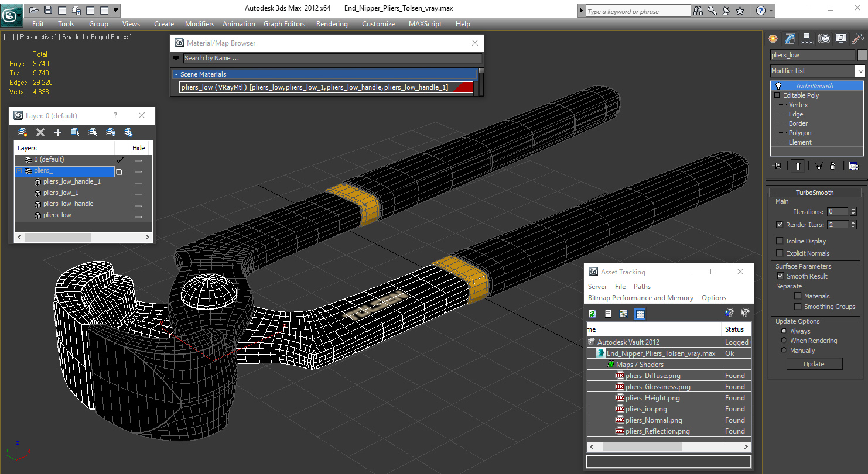Click the Pin Stack icon
This screenshot has width=868, height=474.
click(x=778, y=166)
